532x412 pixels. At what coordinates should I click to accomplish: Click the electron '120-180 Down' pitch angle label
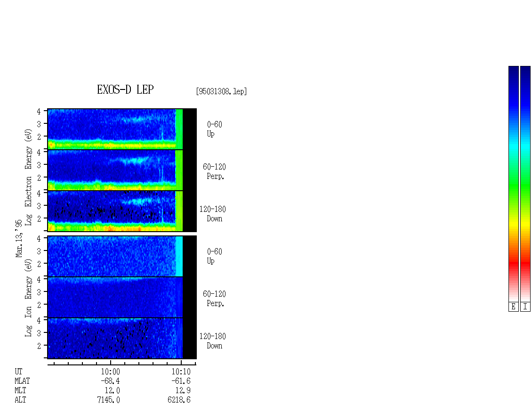point(213,214)
